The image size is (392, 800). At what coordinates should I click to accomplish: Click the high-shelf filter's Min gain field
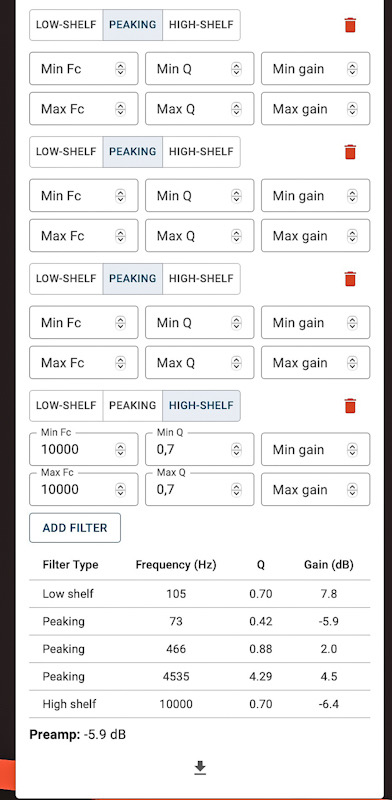click(x=315, y=449)
